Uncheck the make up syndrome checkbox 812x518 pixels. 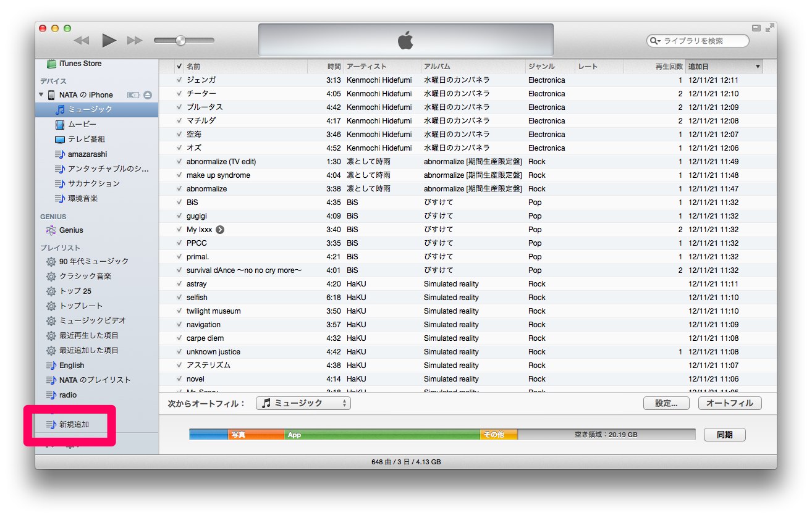pyautogui.click(x=179, y=175)
